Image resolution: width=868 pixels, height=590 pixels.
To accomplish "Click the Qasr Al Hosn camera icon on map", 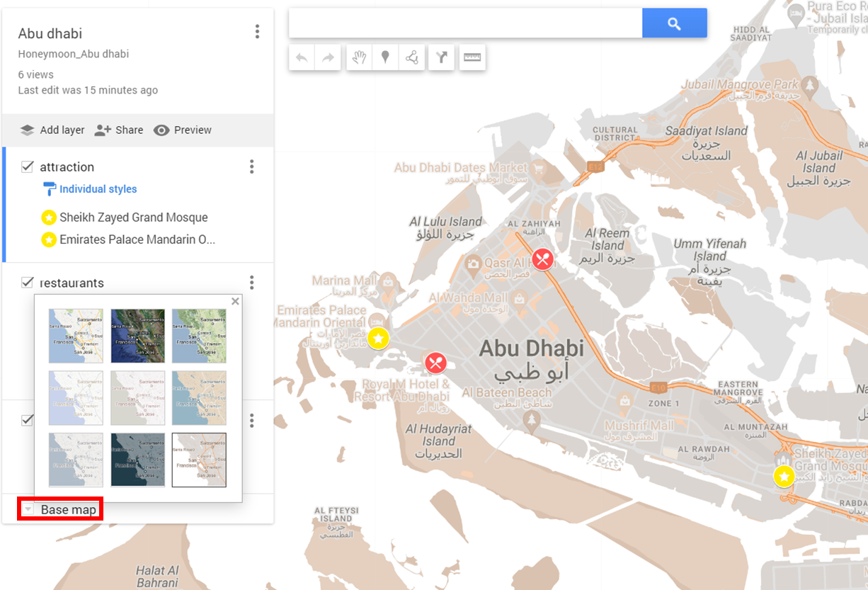I will (473, 264).
